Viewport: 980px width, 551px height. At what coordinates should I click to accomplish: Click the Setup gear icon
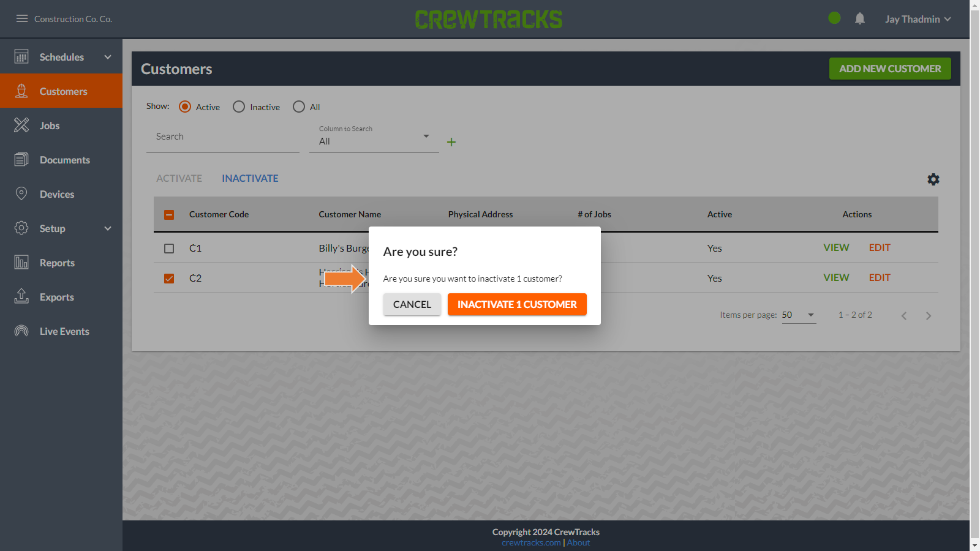tap(21, 228)
